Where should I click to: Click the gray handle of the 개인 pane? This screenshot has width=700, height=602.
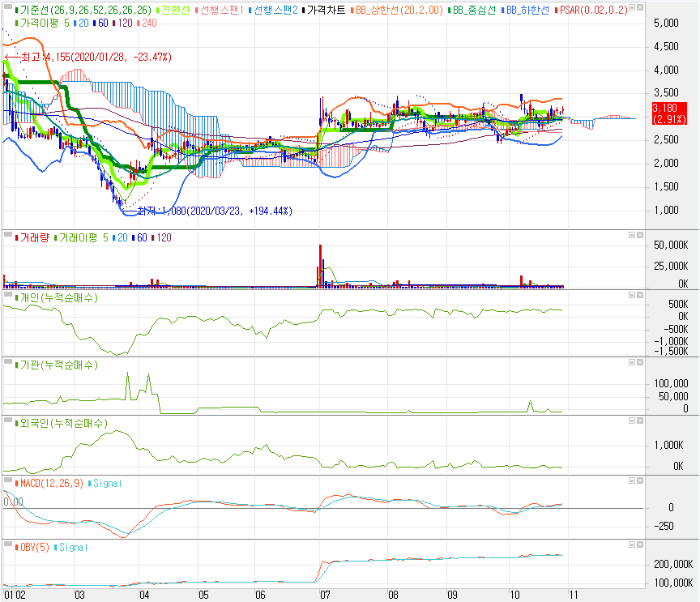point(7,294)
